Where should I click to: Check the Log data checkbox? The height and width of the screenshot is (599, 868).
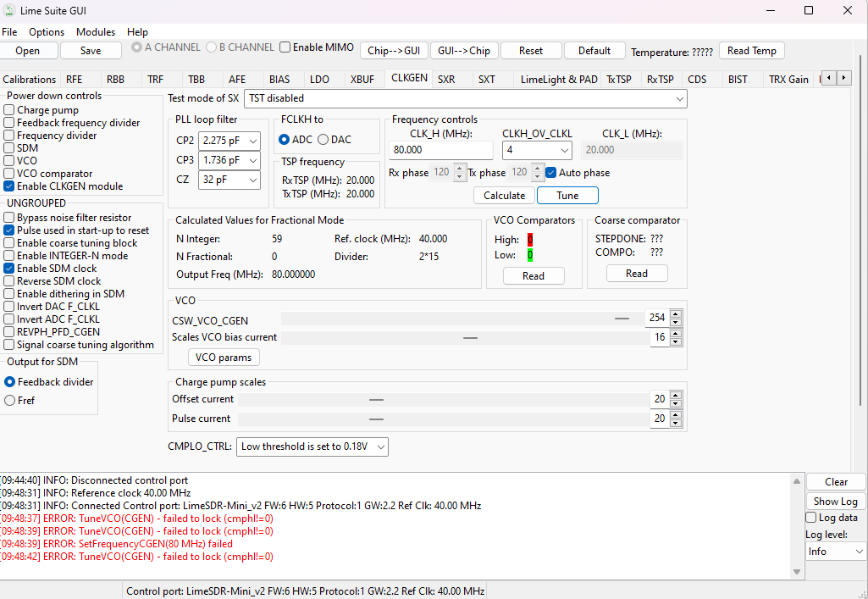(811, 518)
